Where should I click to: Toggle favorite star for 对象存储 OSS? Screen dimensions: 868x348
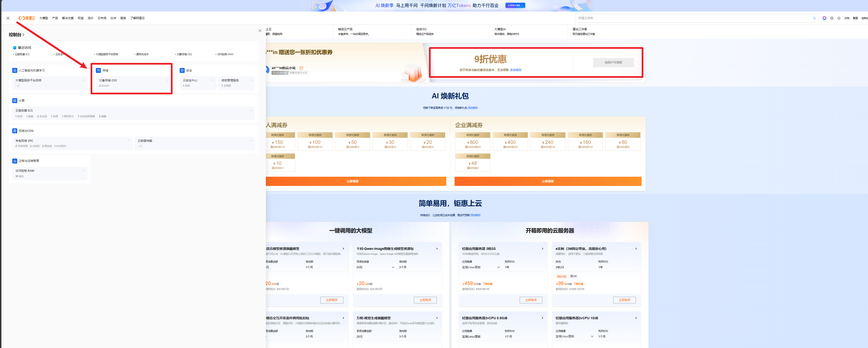(x=167, y=80)
